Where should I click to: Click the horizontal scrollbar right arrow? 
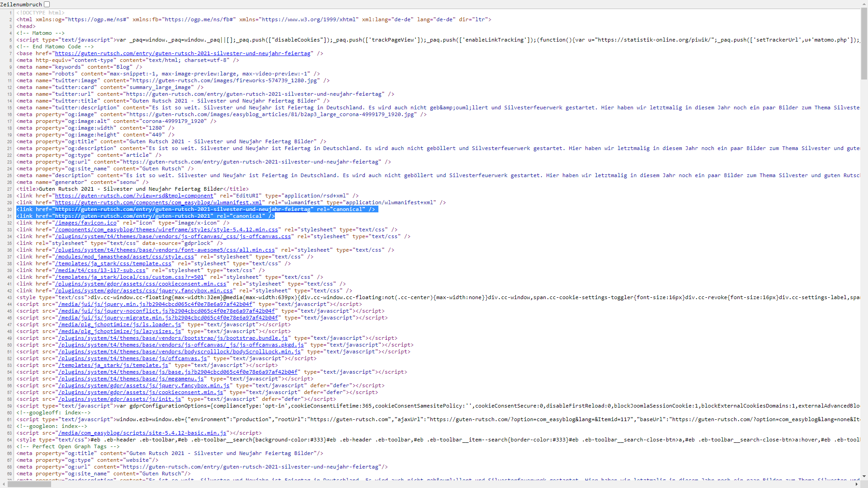(x=856, y=484)
